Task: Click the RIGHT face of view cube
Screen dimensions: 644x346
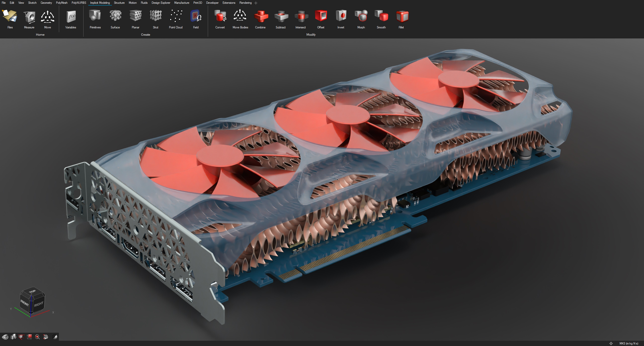Action: 38,304
